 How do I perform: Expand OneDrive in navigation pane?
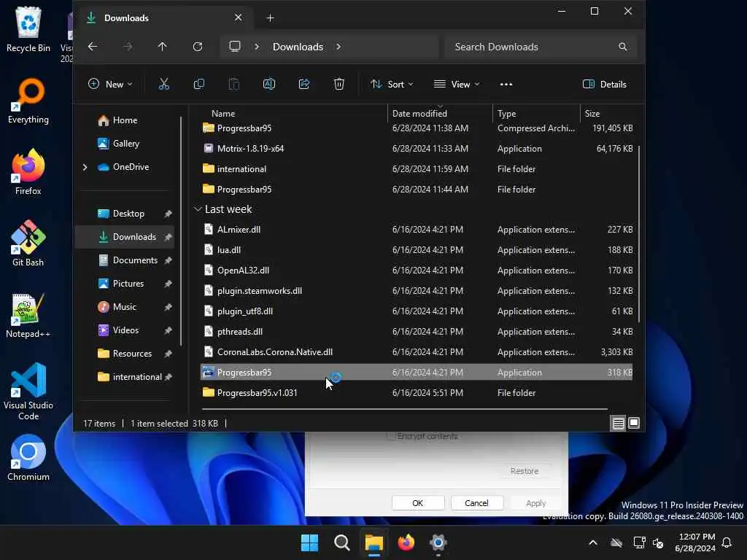point(85,167)
